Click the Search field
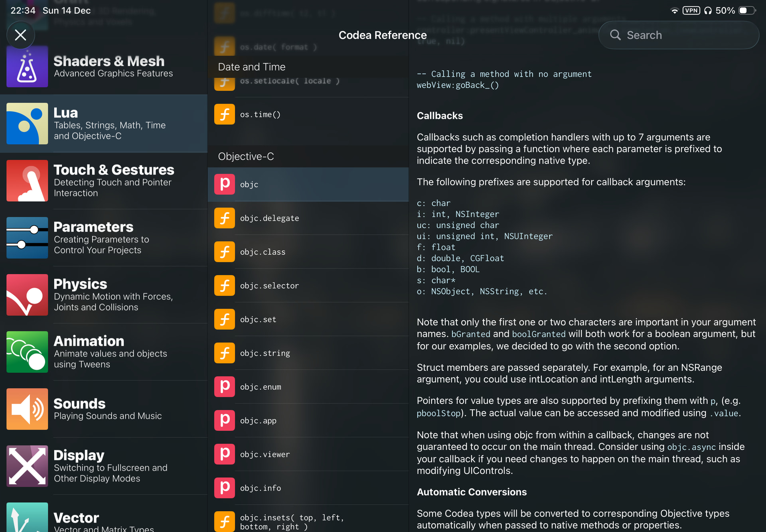766x532 pixels. [678, 35]
